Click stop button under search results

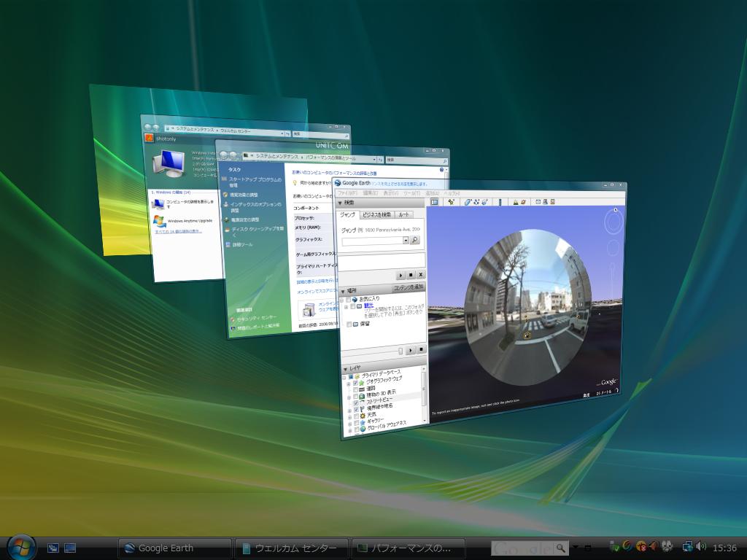coord(411,275)
